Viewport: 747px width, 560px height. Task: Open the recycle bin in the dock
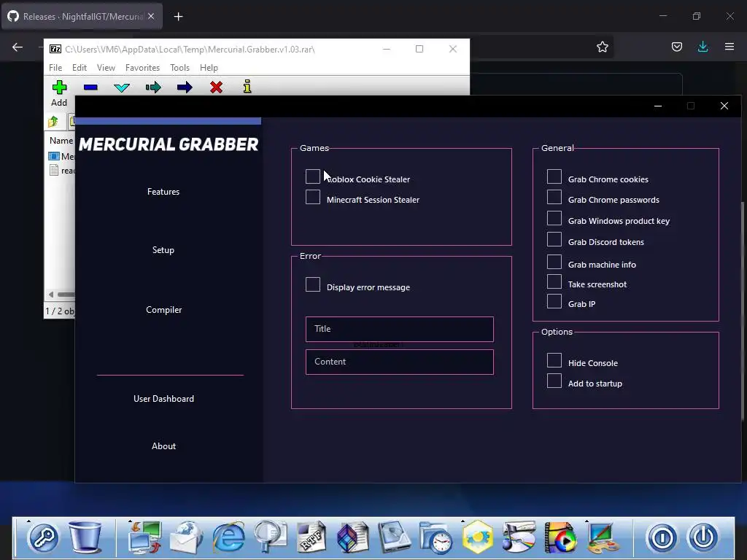86,537
